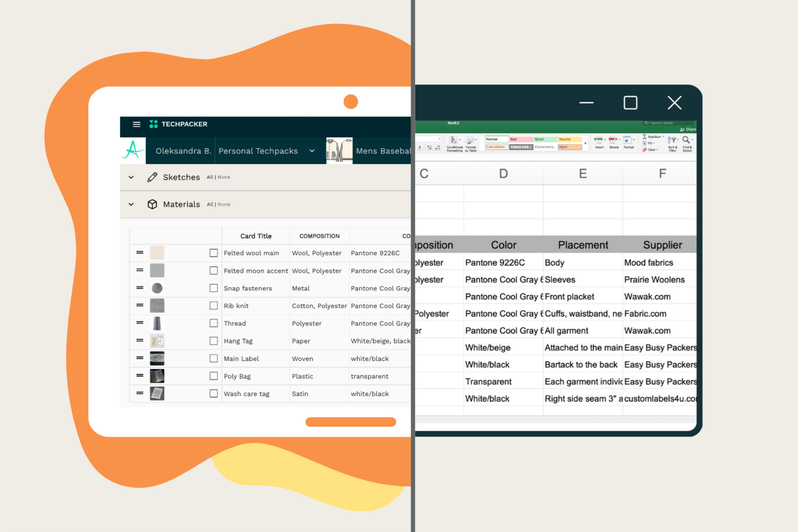Click the COMPOSITION column header

[x=319, y=236]
